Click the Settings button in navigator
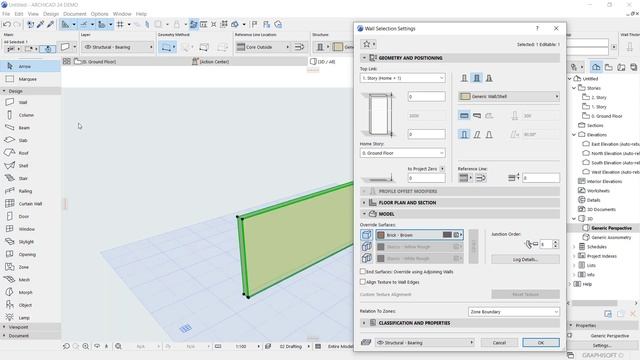This screenshot has height=360, width=640. pos(602,345)
